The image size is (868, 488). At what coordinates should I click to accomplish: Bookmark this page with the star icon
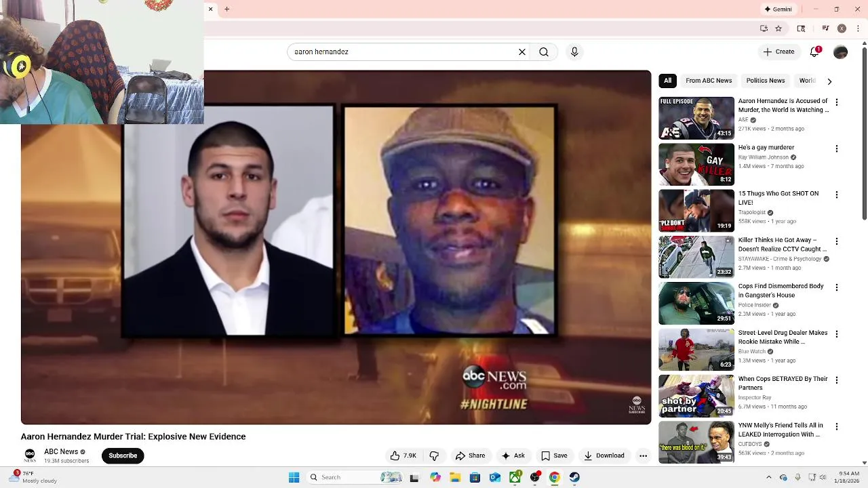pos(778,28)
